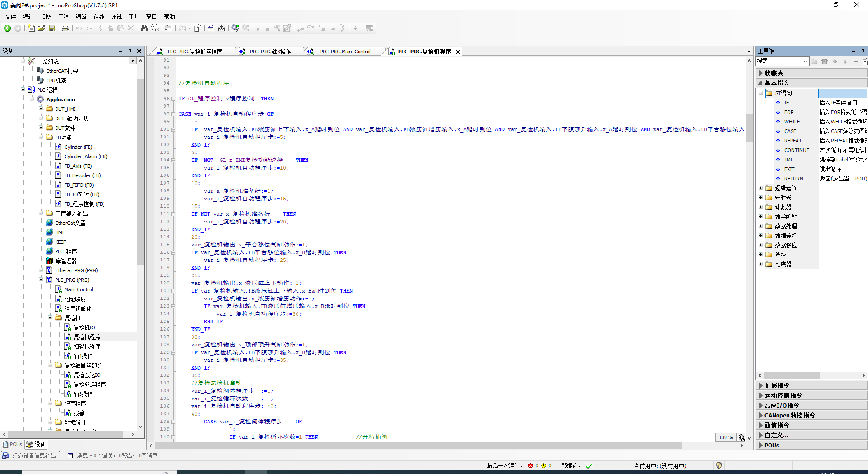868x474 pixels.
Task: Collapse the code fold at line 98
Action: click(173, 114)
